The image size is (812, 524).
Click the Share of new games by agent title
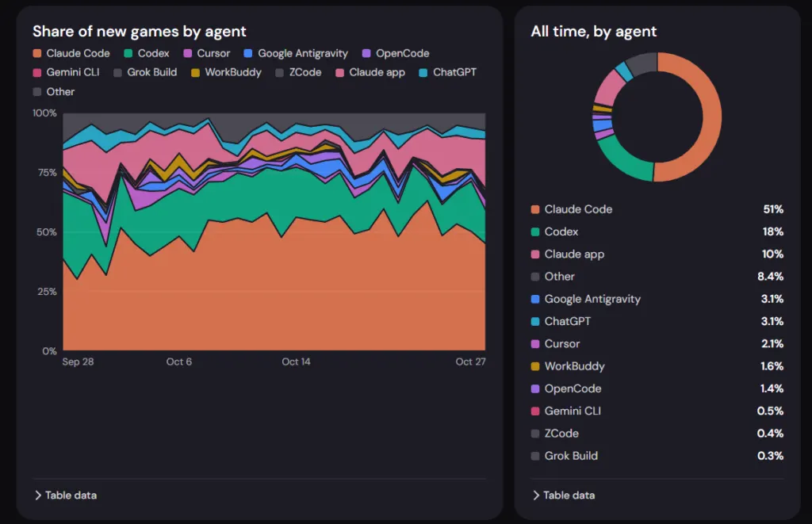140,32
